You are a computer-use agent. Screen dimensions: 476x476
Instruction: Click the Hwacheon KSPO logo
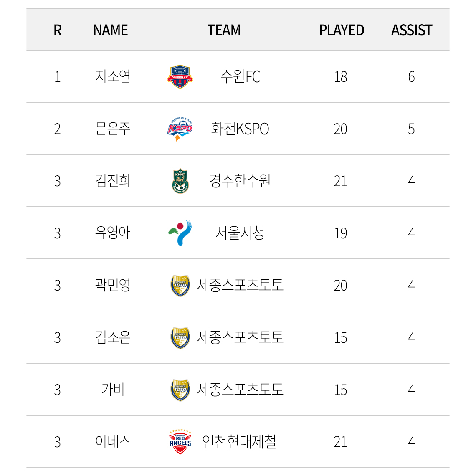180,129
